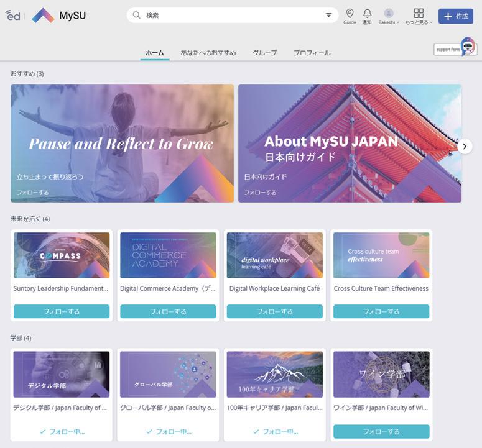Click 100年キャリア学部 / Japan Facul... title
This screenshot has height=448, width=482.
[274, 408]
